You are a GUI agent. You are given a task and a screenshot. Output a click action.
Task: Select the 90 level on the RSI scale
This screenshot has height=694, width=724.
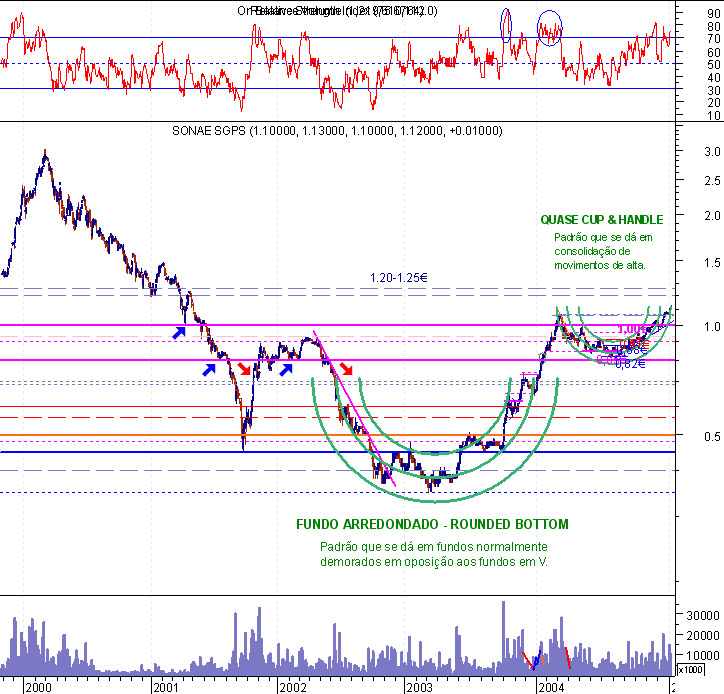(x=685, y=13)
